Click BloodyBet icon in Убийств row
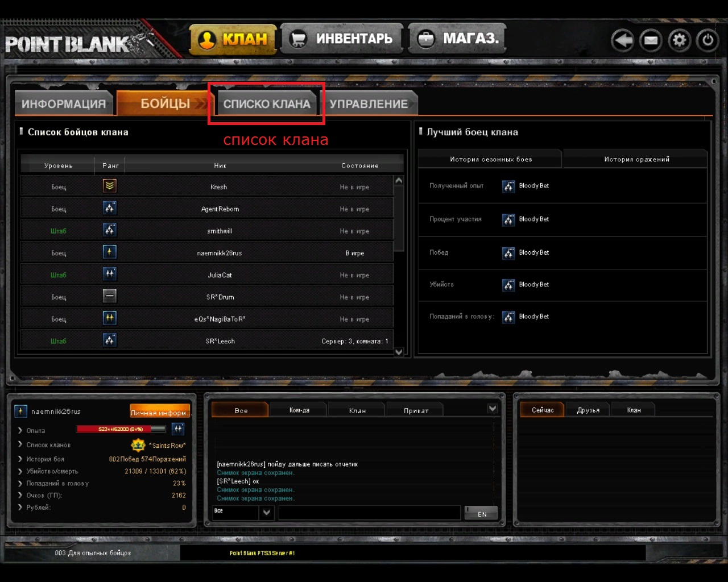Image resolution: width=728 pixels, height=582 pixels. tap(508, 285)
